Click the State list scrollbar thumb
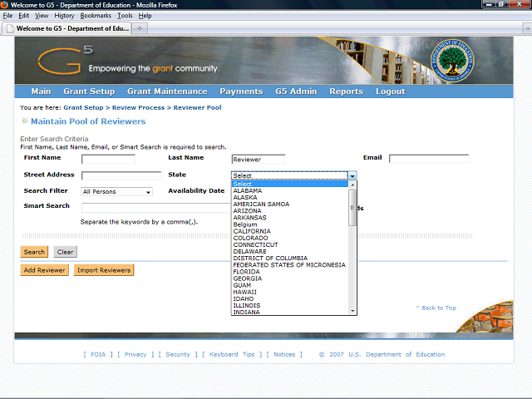Screen dimensions: 532x399 [352, 208]
